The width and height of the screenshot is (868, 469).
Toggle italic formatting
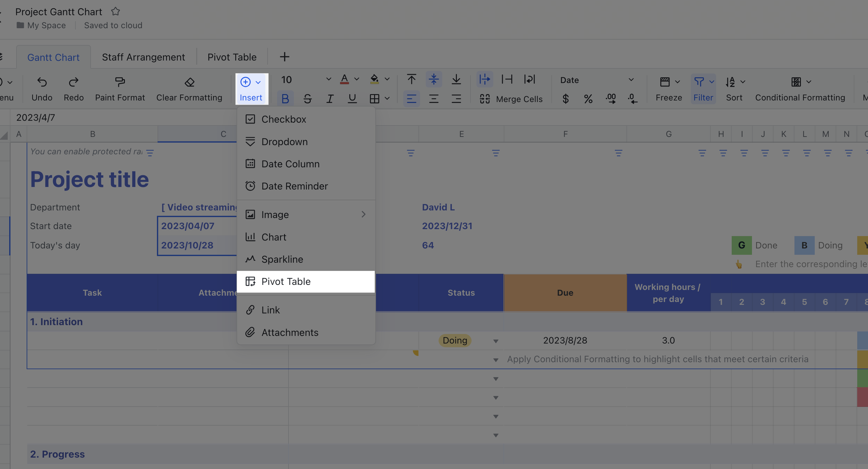(x=330, y=99)
